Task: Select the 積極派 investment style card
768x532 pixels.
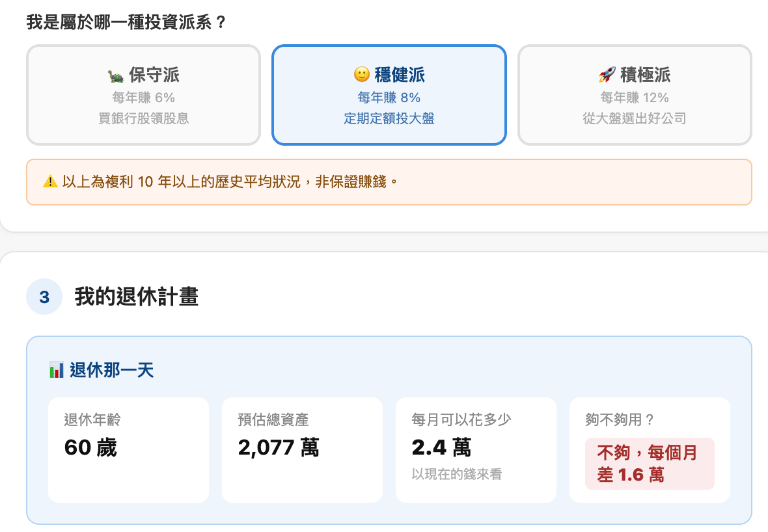Action: [x=635, y=95]
